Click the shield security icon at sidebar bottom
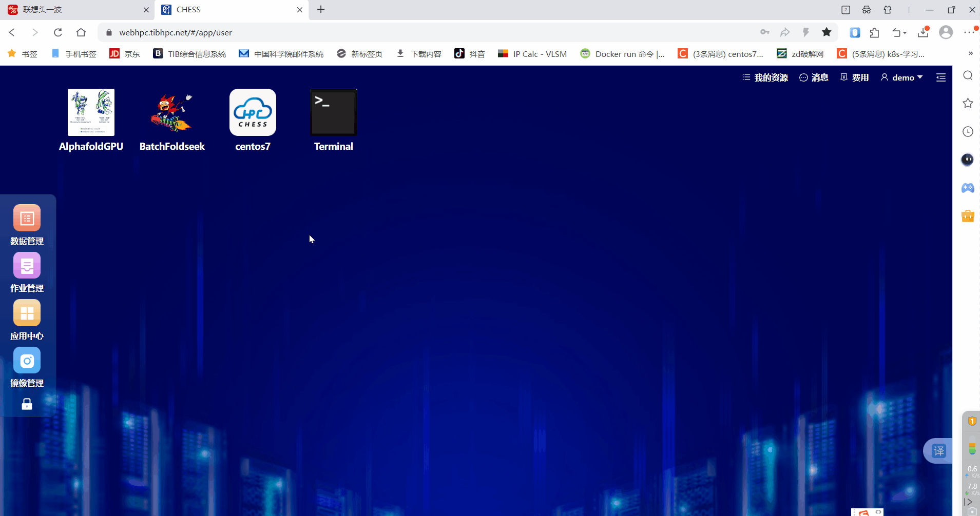Viewport: 980px width, 516px height. tap(972, 421)
